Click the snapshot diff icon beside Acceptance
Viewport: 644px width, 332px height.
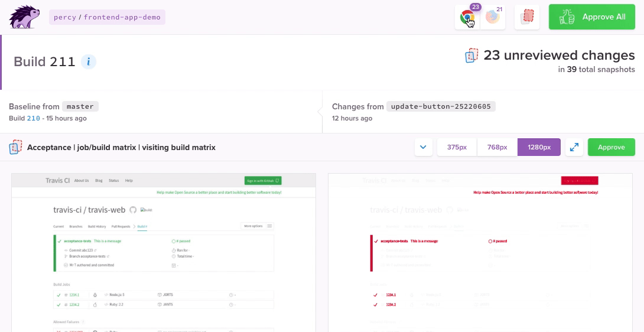click(x=15, y=147)
